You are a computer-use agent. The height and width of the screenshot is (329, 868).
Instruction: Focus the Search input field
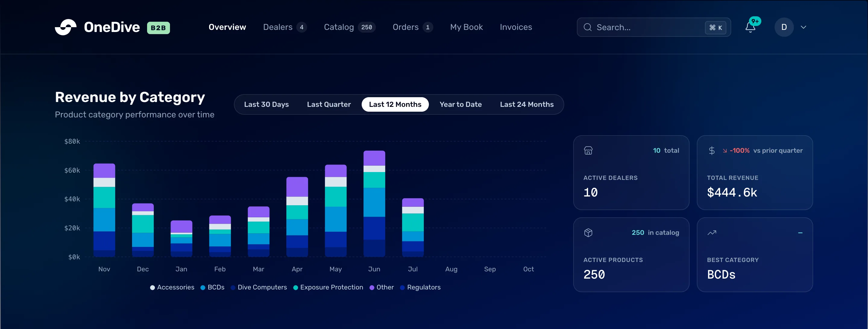pos(653,27)
